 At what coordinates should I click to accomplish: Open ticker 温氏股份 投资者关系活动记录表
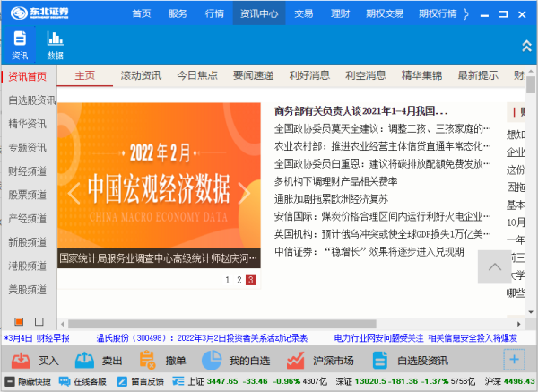202,338
